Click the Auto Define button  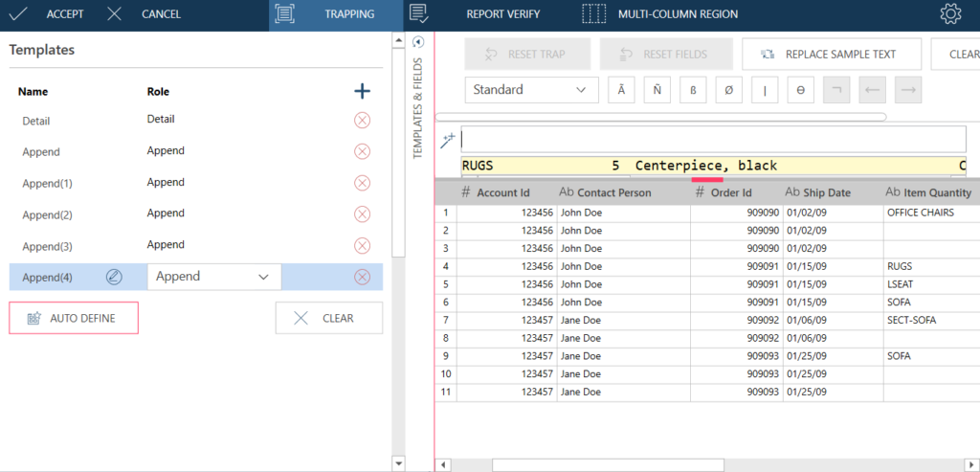74,318
